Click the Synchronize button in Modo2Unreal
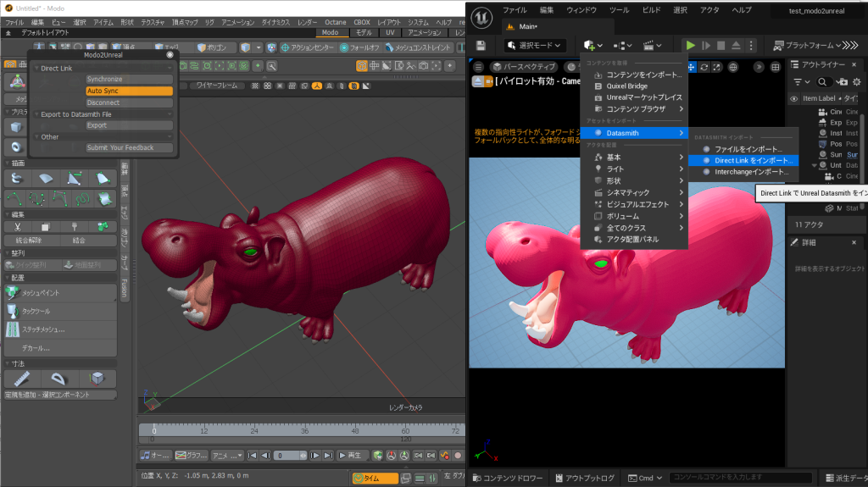The height and width of the screenshot is (487, 868). (x=128, y=80)
